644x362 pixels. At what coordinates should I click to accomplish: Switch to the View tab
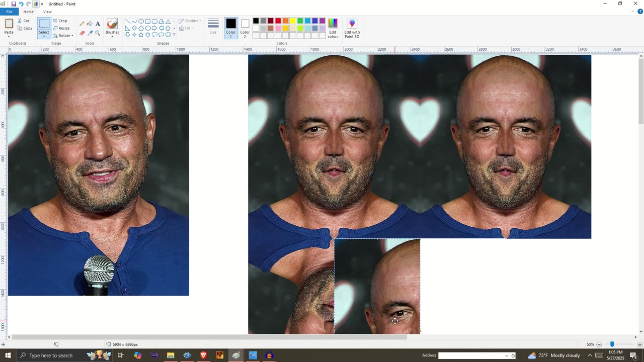47,12
